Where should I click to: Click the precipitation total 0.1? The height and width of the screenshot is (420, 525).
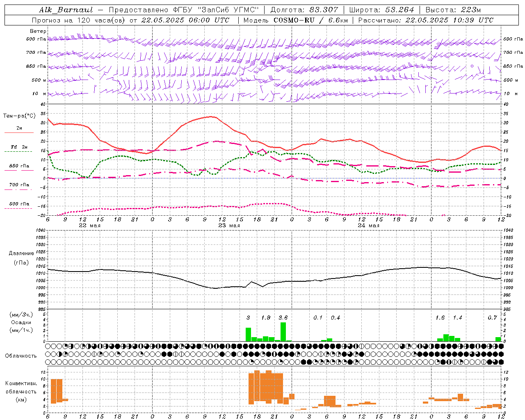point(318,317)
